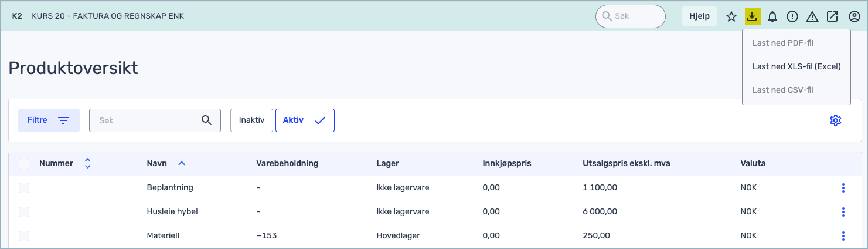Open the notifications bell
The width and height of the screenshot is (868, 249).
click(x=772, y=16)
